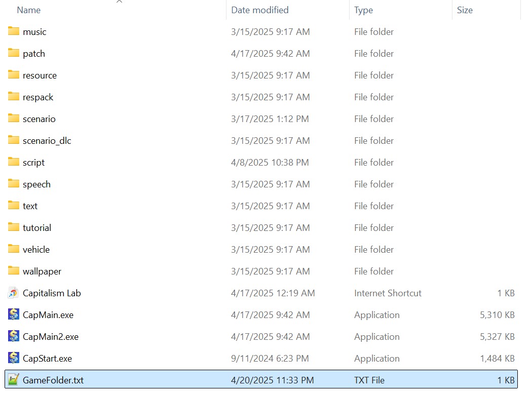Click the CapMain.exe application icon
This screenshot has height=393, width=532.
click(14, 315)
